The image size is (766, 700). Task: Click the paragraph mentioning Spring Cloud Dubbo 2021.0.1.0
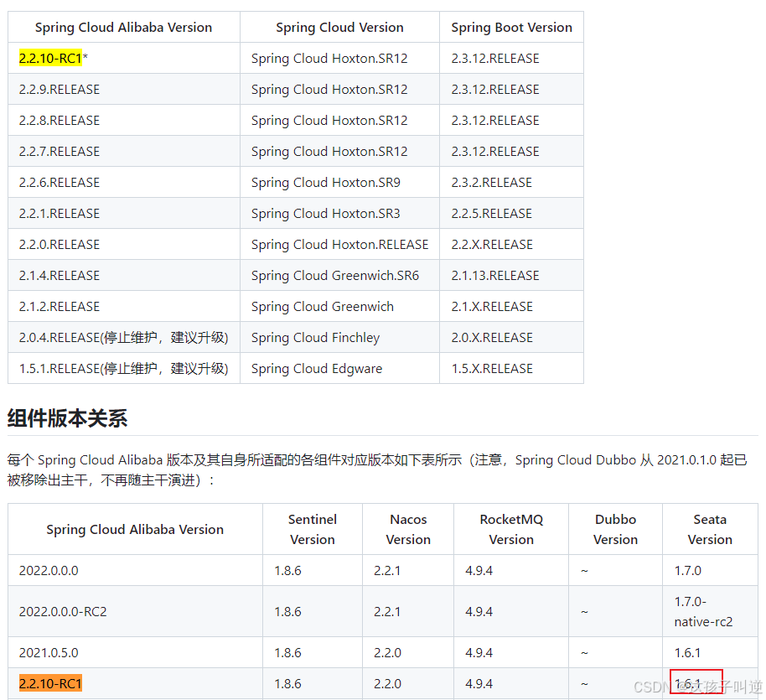coord(377,470)
